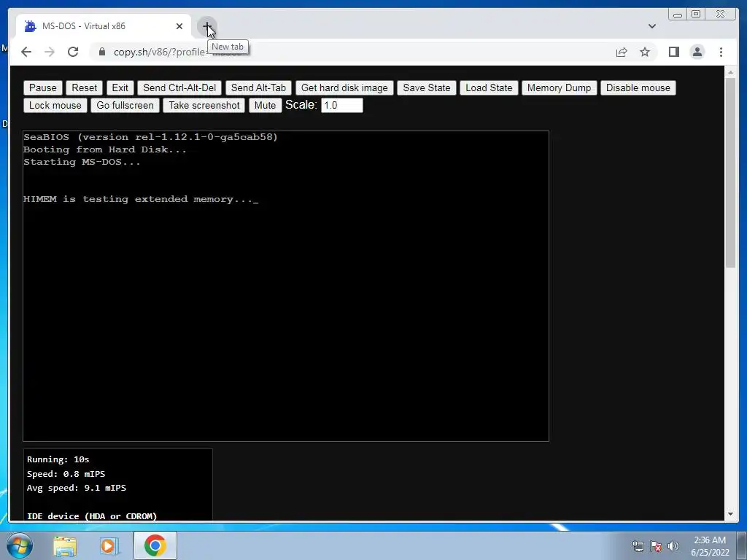The width and height of the screenshot is (747, 560).
Task: Switch emulator to fullscreen
Action: [x=125, y=105]
